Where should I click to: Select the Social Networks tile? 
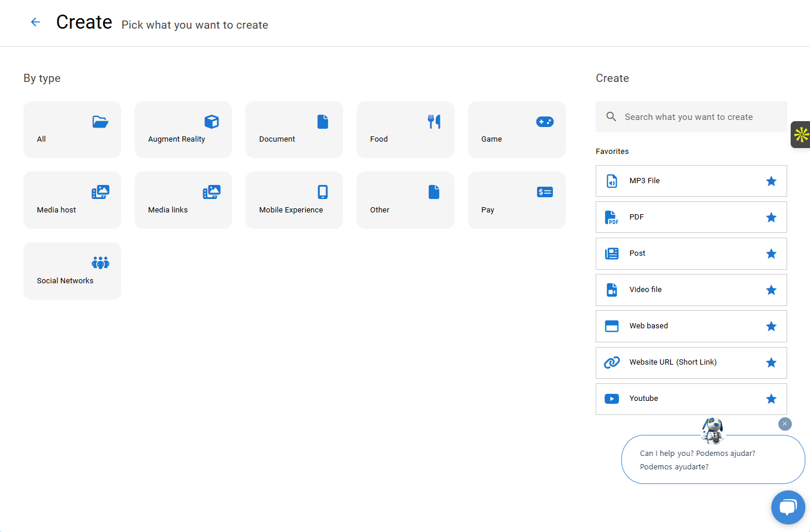(72, 271)
